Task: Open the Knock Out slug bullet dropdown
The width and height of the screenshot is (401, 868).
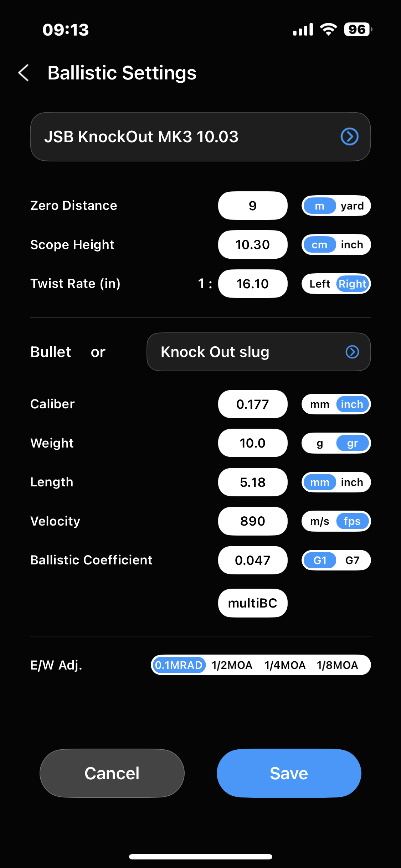Action: [x=258, y=352]
